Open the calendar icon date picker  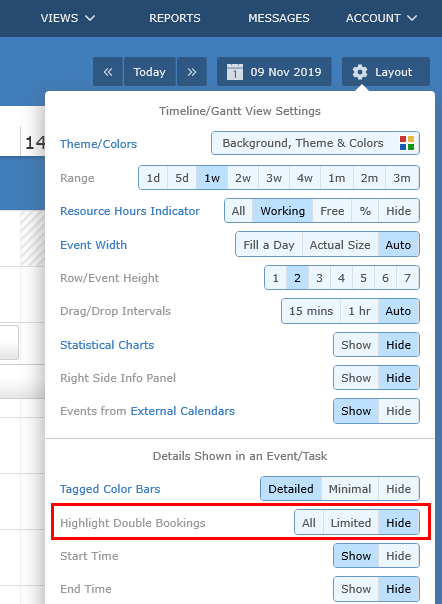click(x=235, y=72)
